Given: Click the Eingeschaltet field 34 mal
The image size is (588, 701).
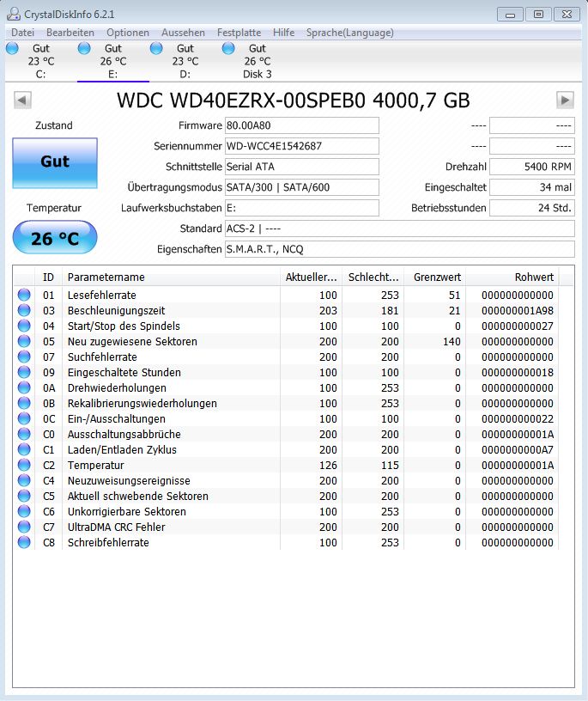Looking at the screenshot, I should point(532,187).
